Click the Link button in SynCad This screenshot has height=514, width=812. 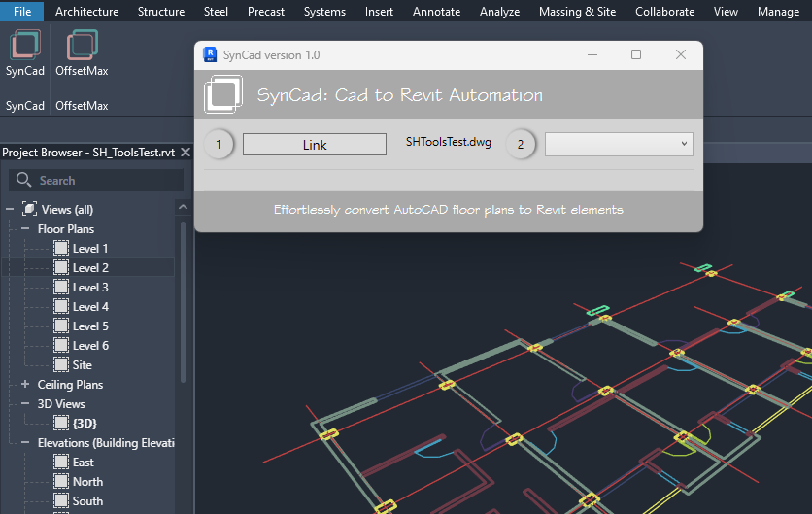click(315, 145)
